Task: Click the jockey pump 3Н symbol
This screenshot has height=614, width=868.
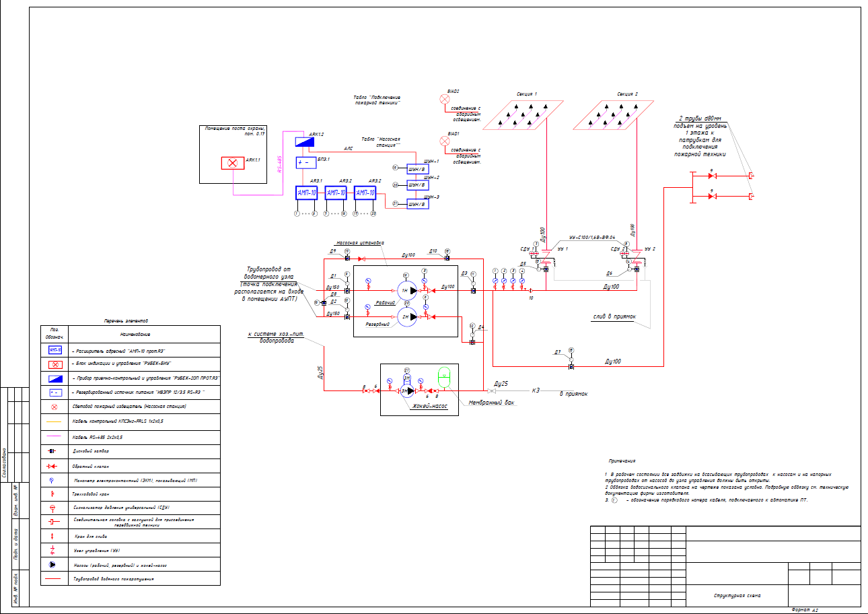Action: (x=406, y=390)
